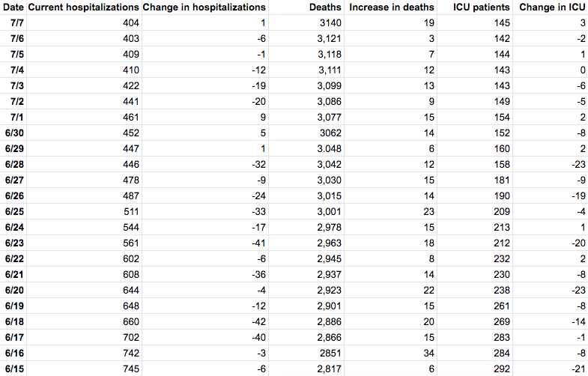Click the Change in ICU header
The width and height of the screenshot is (588, 376).
552,7
